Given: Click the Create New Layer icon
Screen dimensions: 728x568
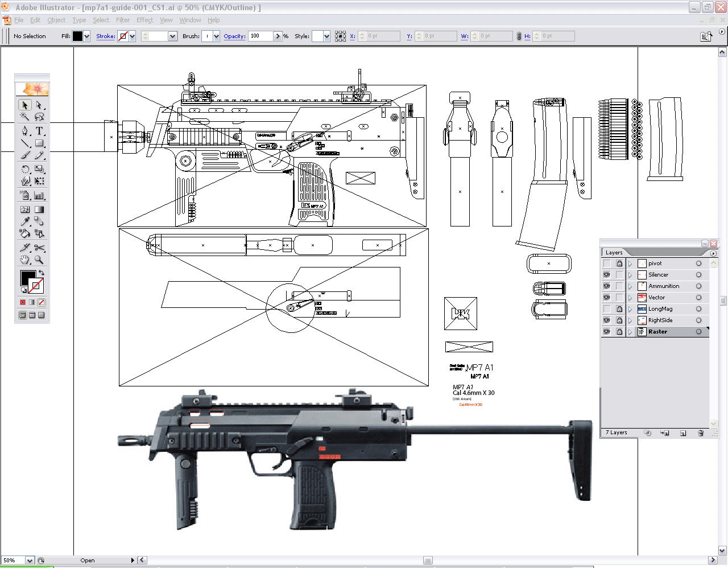Looking at the screenshot, I should 683,433.
